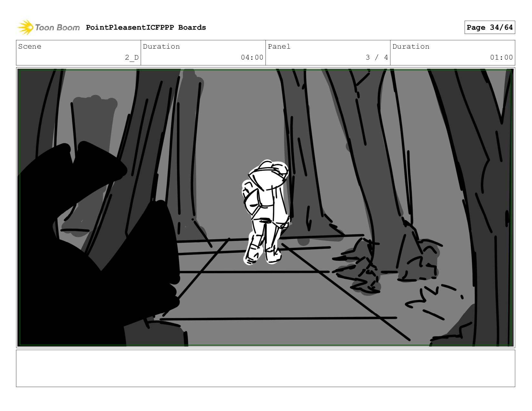Select the 'PointPleasentICFPPP Boards' title text
The width and height of the screenshot is (532, 411).
click(146, 27)
